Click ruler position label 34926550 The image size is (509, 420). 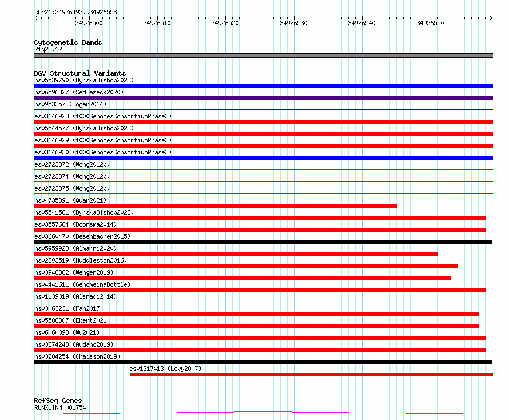[431, 23]
